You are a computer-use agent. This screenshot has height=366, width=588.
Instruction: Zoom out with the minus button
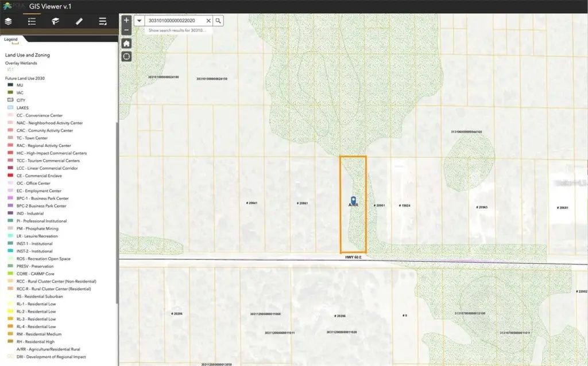(126, 30)
